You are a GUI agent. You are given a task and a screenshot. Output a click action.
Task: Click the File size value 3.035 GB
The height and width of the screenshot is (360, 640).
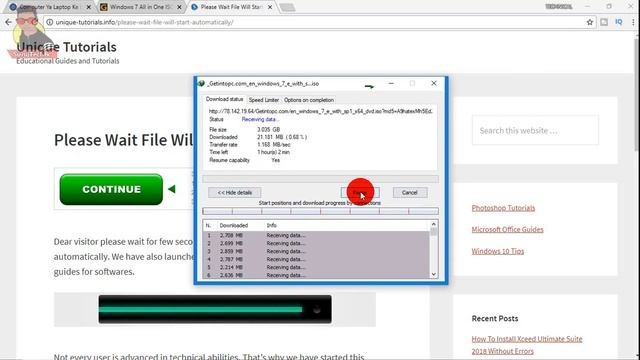tap(269, 129)
